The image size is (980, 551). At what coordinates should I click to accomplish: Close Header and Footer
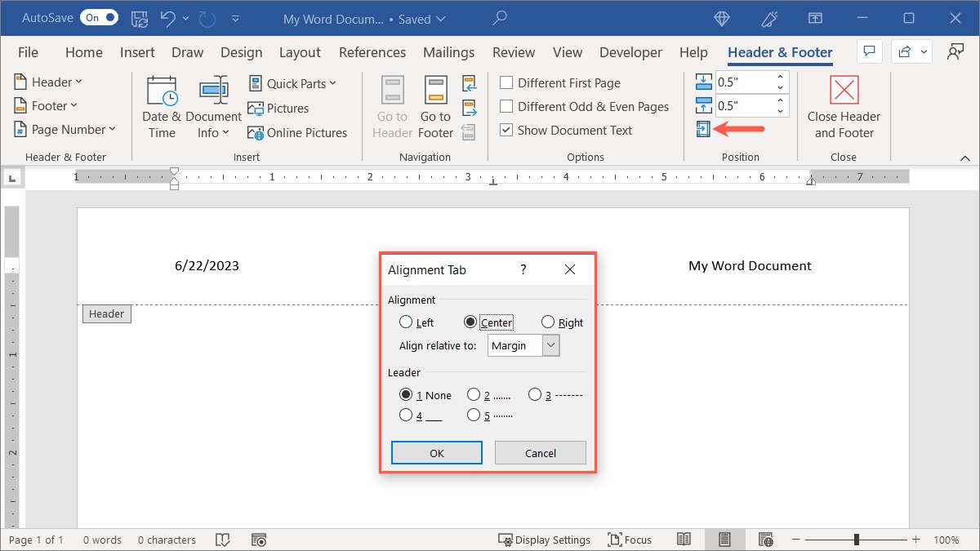point(843,104)
